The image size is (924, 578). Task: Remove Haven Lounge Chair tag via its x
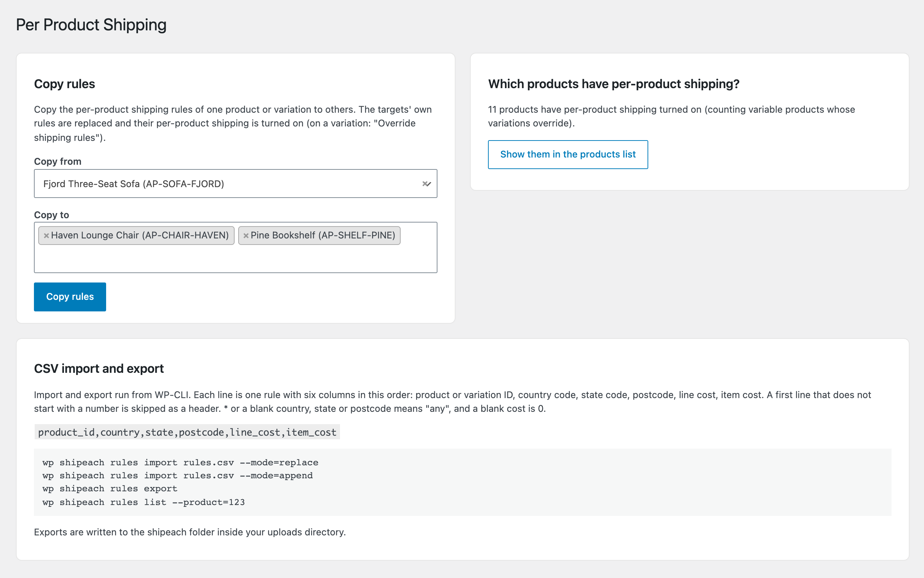(46, 236)
